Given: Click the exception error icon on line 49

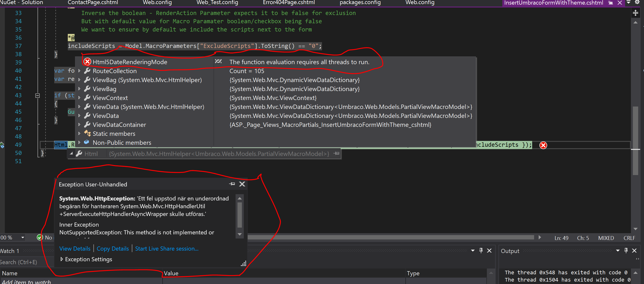Looking at the screenshot, I should click(x=543, y=145).
